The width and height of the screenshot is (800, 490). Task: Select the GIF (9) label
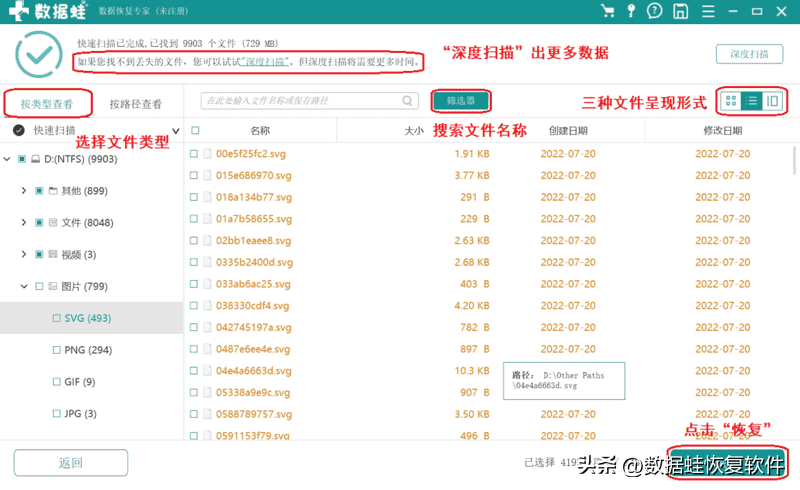[x=80, y=382]
